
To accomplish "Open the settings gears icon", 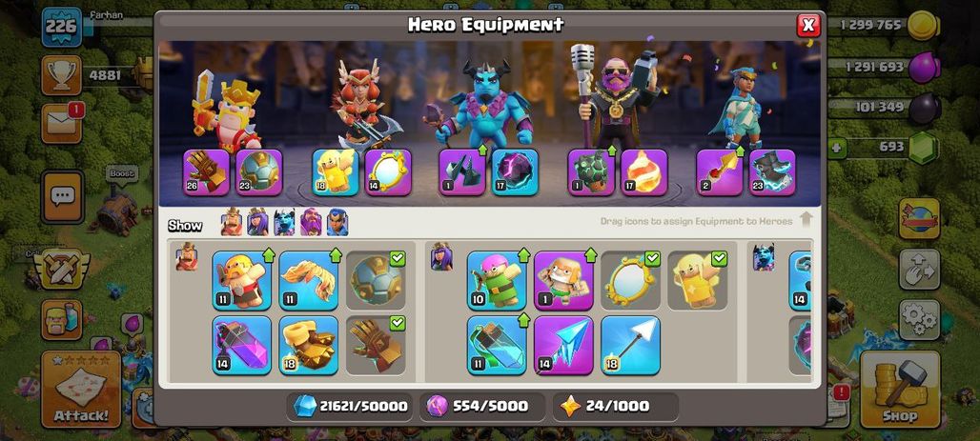I will pyautogui.click(x=919, y=320).
